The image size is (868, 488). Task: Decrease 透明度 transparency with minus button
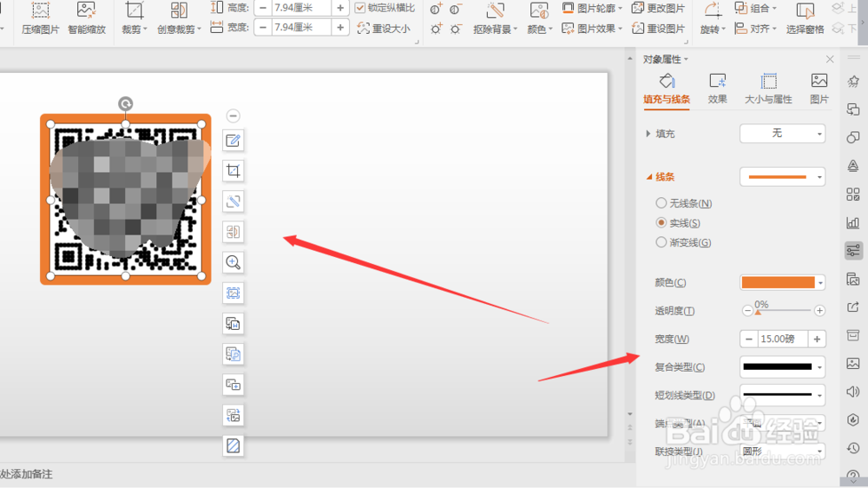point(747,311)
